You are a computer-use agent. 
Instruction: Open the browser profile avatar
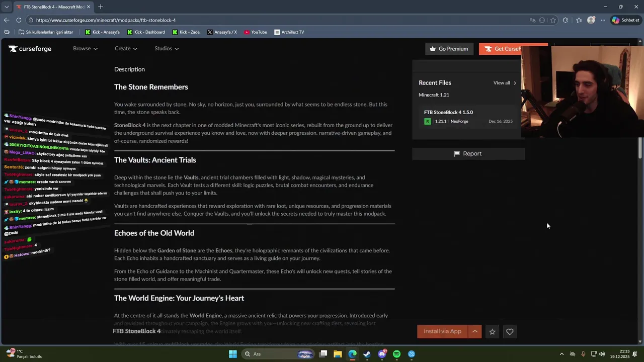point(591,20)
